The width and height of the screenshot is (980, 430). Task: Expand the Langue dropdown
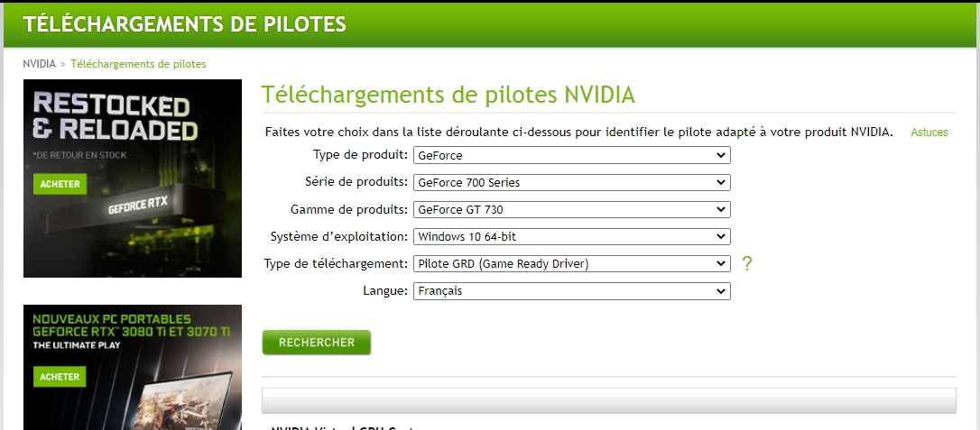(x=571, y=290)
